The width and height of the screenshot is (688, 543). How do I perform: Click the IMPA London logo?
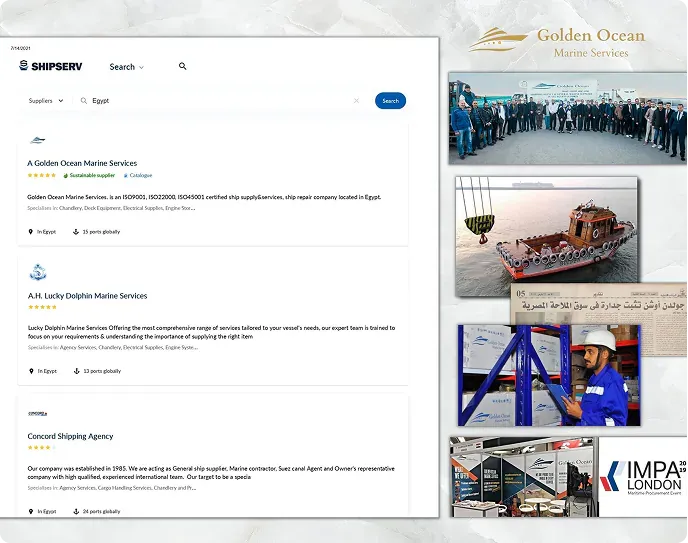(643, 477)
